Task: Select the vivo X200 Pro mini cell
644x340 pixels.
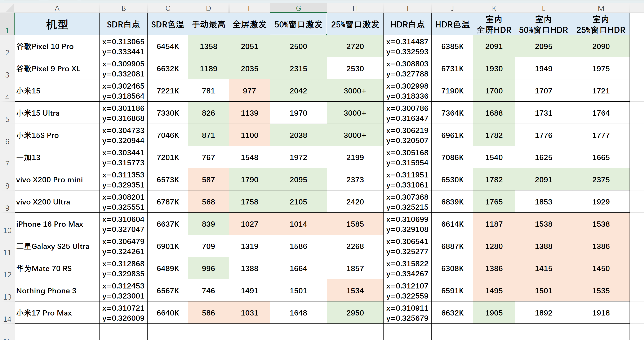Action: click(x=57, y=180)
